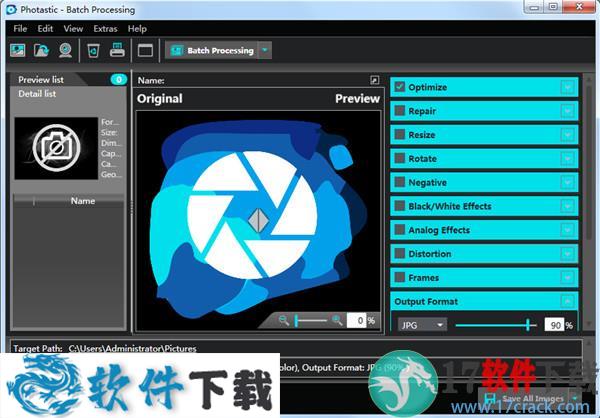This screenshot has height=418, width=600.
Task: Enable the Distortion checkbox
Action: coord(400,253)
